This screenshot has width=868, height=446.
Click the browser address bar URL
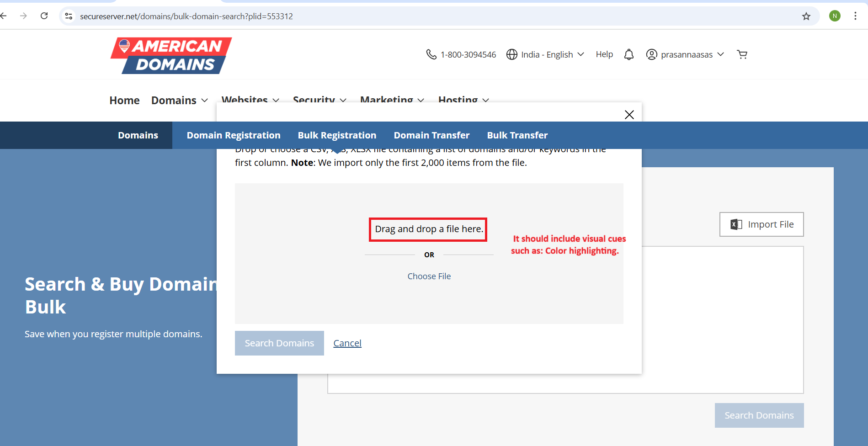point(186,16)
